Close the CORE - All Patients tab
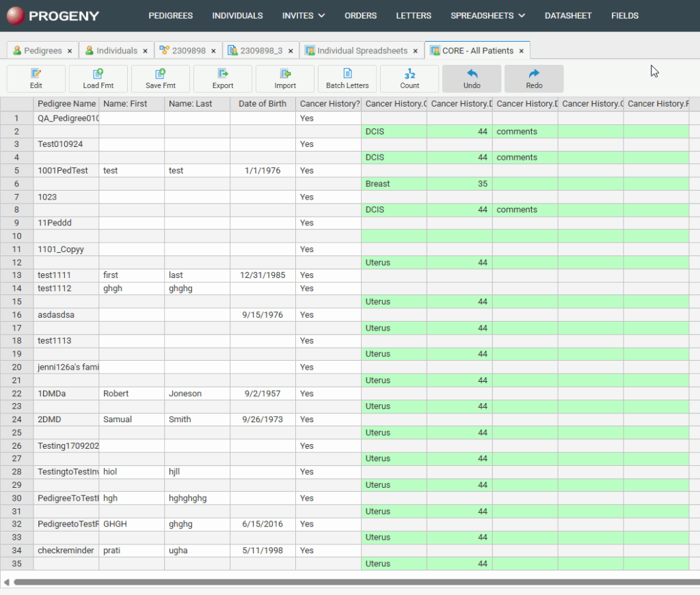The image size is (700, 595). 522,51
